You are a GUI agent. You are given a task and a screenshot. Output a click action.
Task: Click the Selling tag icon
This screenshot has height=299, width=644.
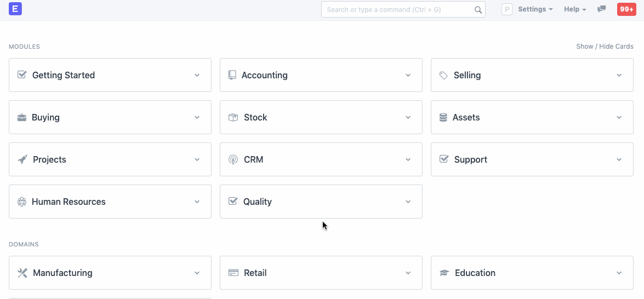click(x=443, y=76)
